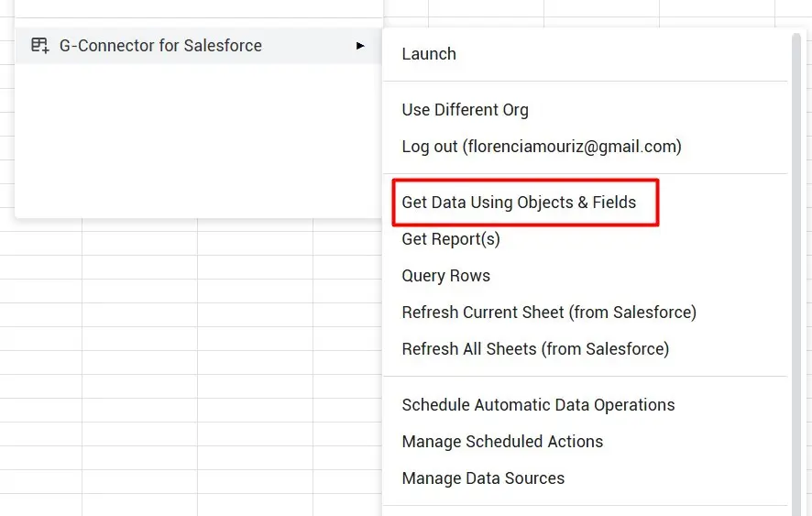Click the G-Connector add-on icon
This screenshot has height=516, width=812.
coord(39,45)
